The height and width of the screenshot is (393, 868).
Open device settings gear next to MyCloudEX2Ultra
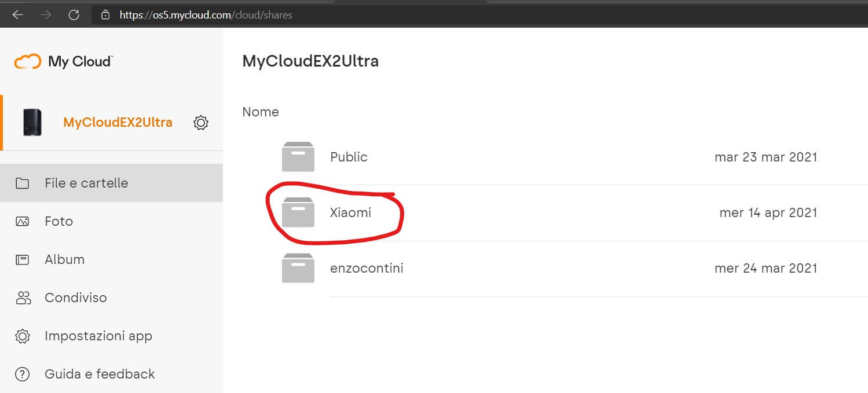(x=201, y=123)
